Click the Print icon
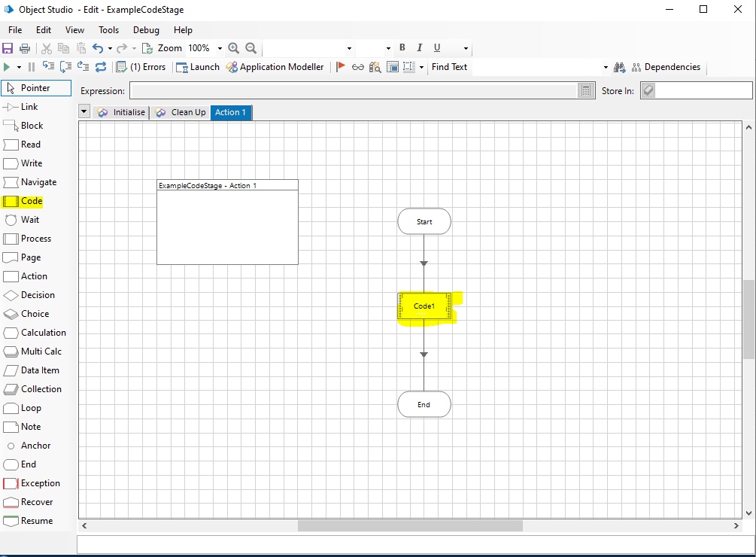The height and width of the screenshot is (557, 756). (x=25, y=48)
